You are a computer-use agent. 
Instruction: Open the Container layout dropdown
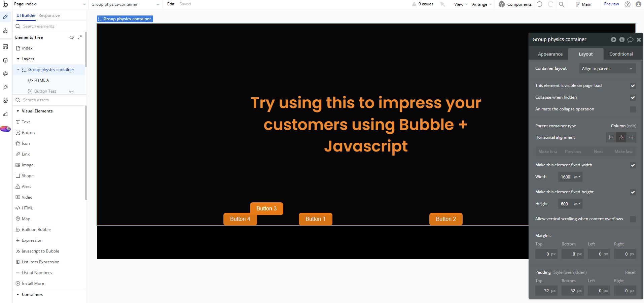pos(608,69)
